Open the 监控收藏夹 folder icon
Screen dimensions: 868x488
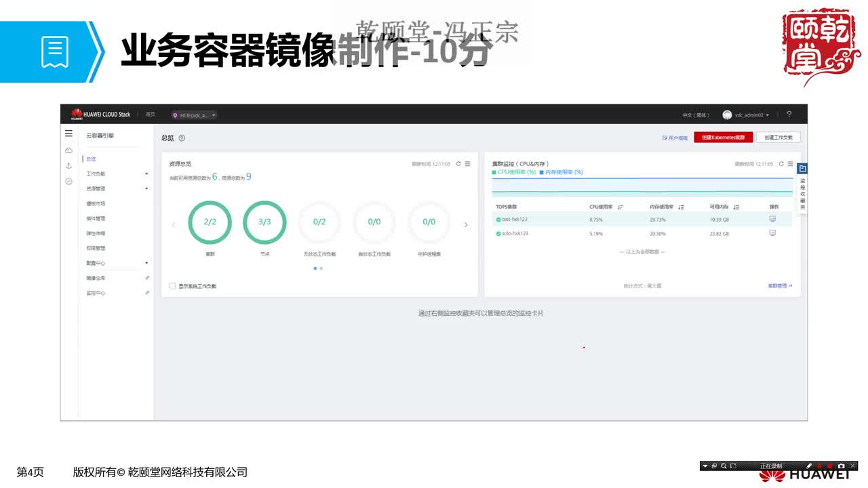(x=802, y=168)
